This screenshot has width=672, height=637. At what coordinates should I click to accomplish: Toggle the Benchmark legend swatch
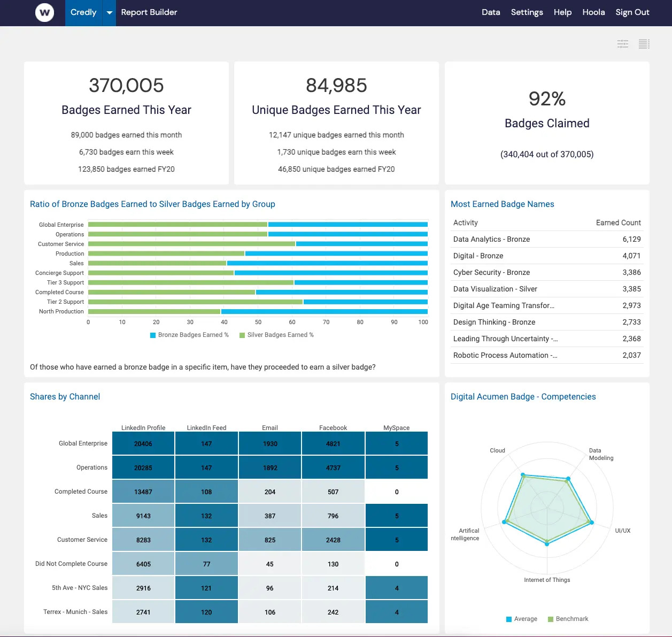551,619
